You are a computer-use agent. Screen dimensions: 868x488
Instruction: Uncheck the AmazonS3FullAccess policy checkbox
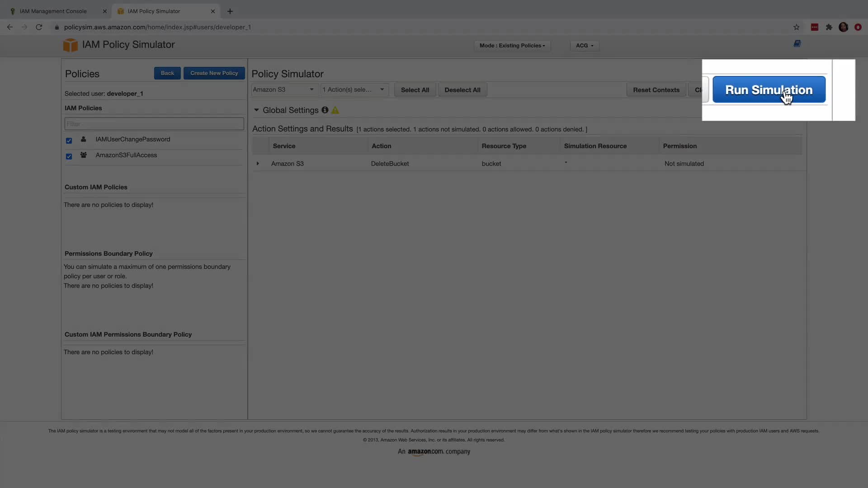[x=69, y=156]
